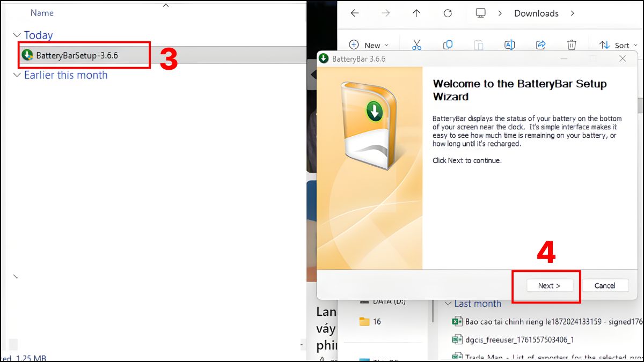Cancel the BatteryBar setup
Image resolution: width=644 pixels, height=362 pixels.
pos(605,286)
